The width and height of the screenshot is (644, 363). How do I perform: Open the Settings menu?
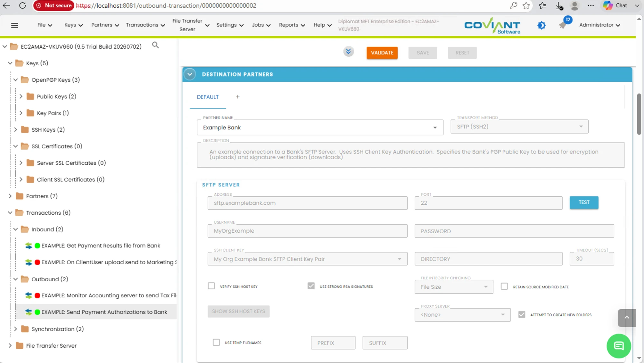click(230, 25)
